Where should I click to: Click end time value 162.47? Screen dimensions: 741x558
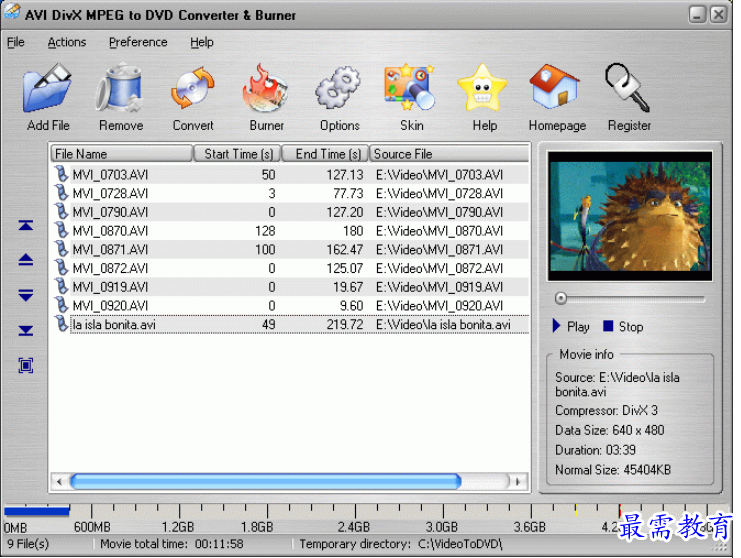point(345,249)
